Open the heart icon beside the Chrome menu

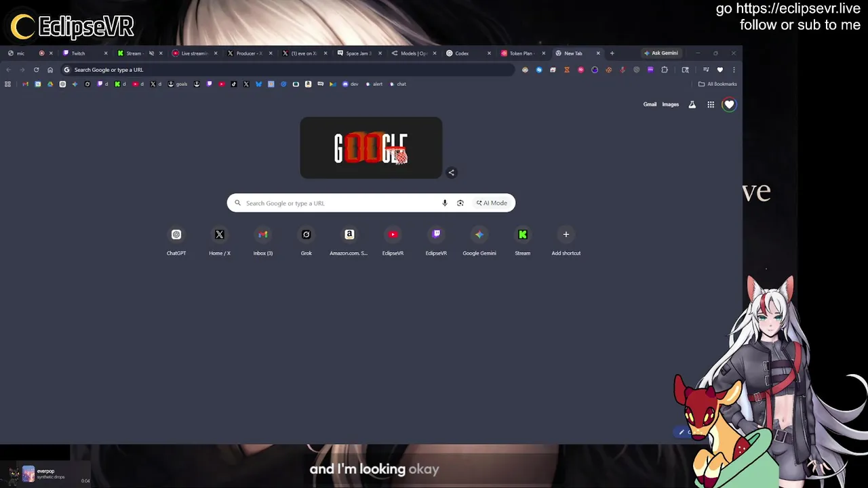(x=720, y=70)
